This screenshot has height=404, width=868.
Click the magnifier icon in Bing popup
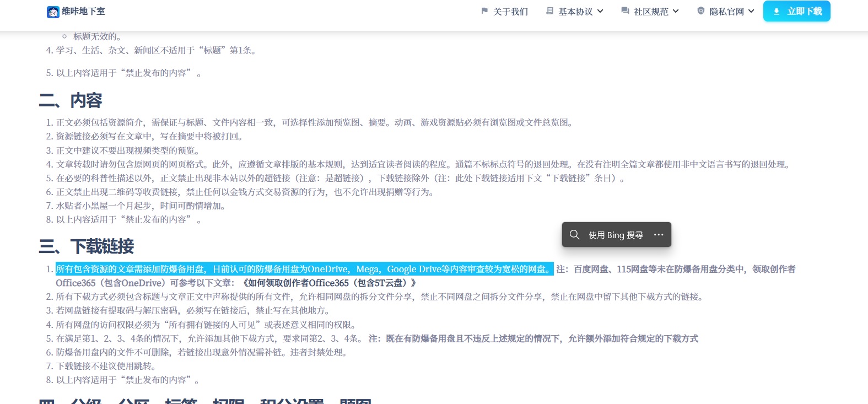click(574, 235)
